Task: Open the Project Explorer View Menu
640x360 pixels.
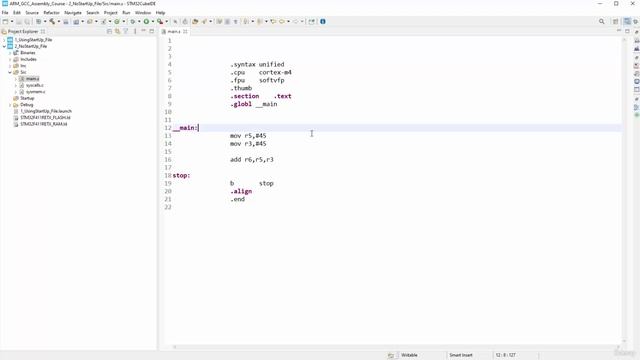Action: (x=135, y=31)
